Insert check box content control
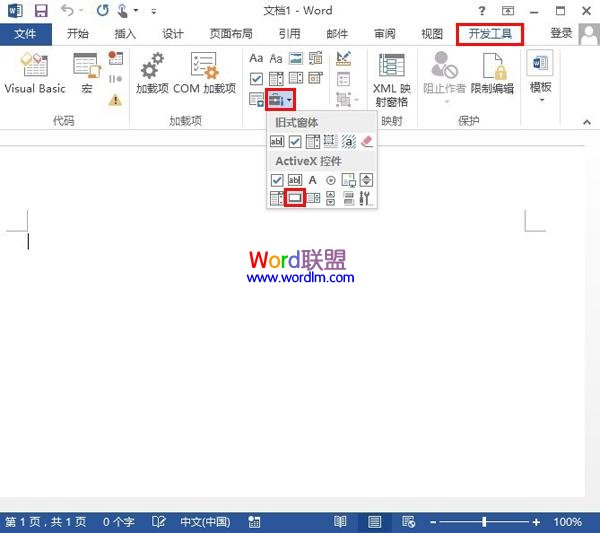 click(x=256, y=79)
